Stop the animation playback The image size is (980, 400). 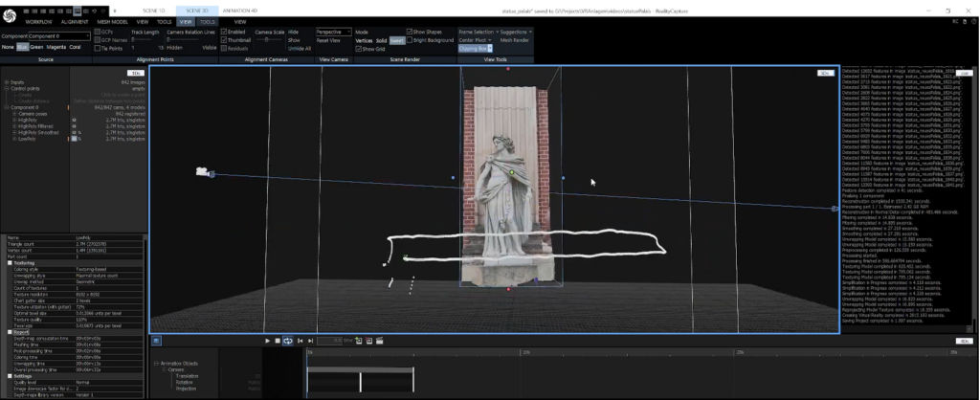[x=278, y=341]
